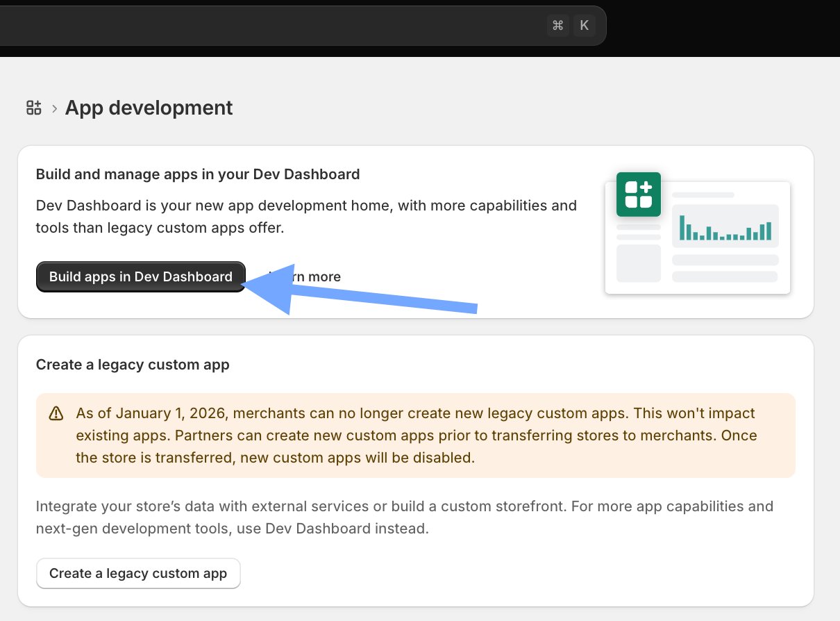Image resolution: width=840 pixels, height=621 pixels.
Task: Open the Learn more link
Action: 305,276
